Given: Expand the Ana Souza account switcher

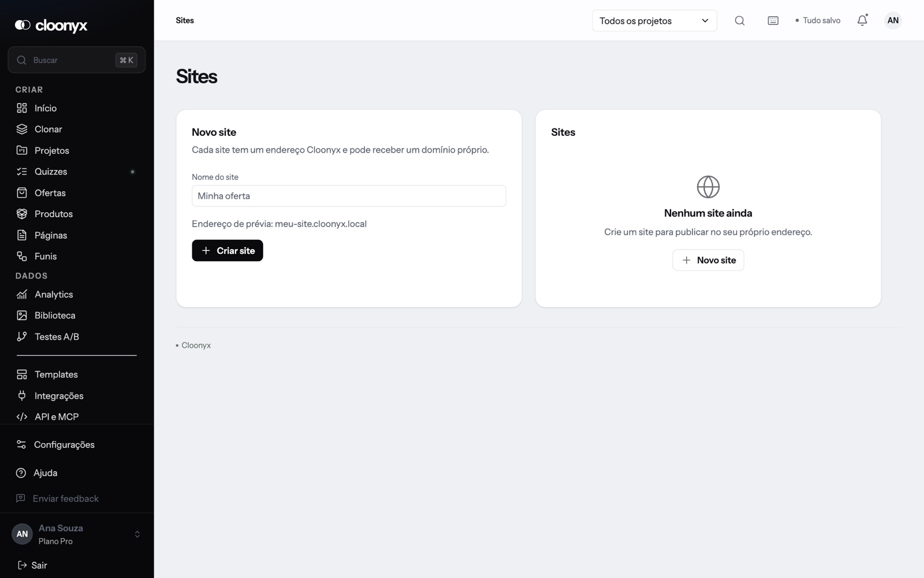Looking at the screenshot, I should click(137, 534).
